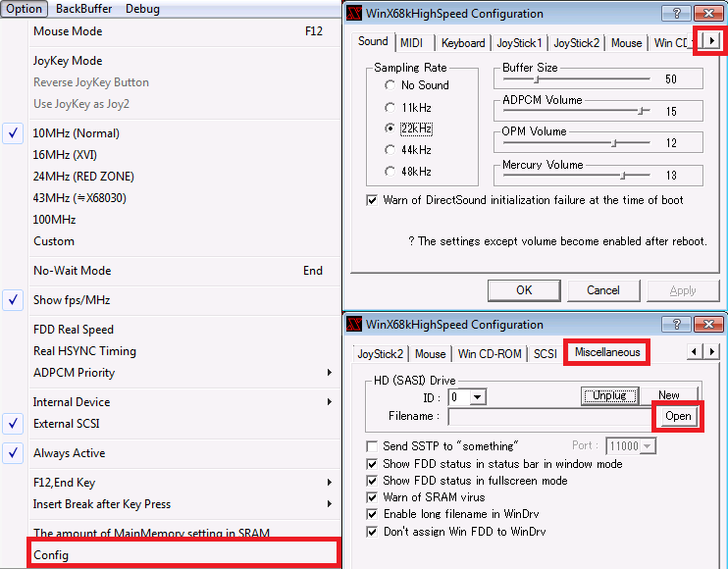Switch to the SCSI tab
Screen dimensions: 728x569
[546, 354]
